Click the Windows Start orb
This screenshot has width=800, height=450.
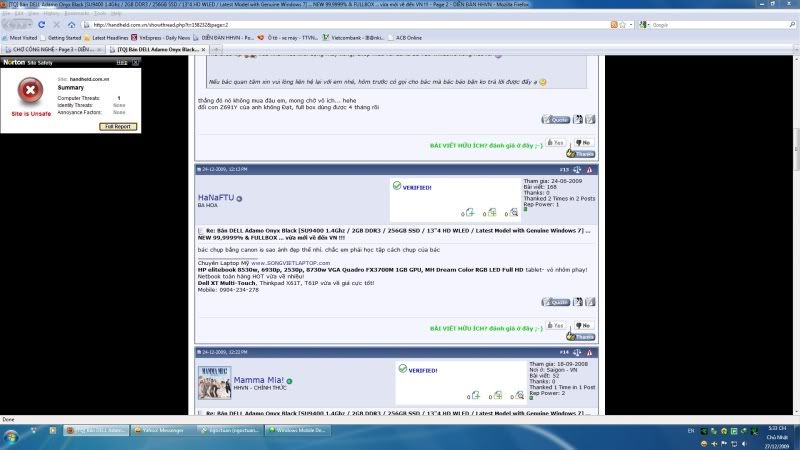[11, 437]
